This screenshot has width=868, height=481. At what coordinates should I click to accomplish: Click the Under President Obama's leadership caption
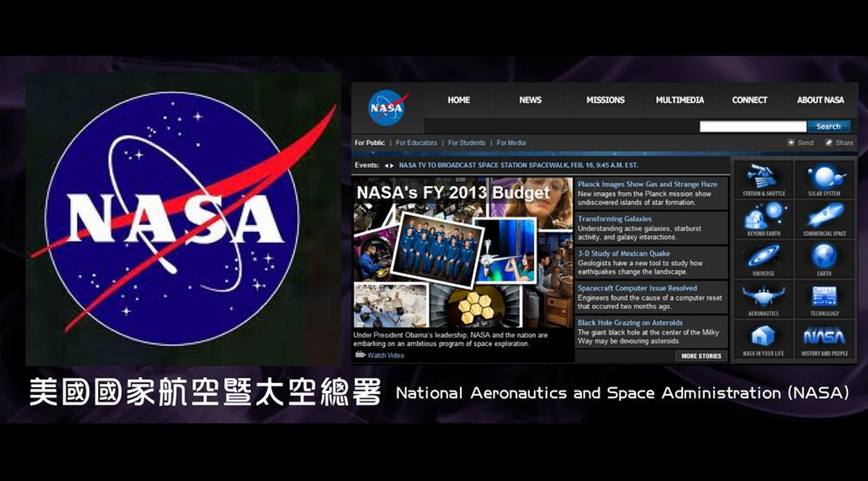[451, 339]
